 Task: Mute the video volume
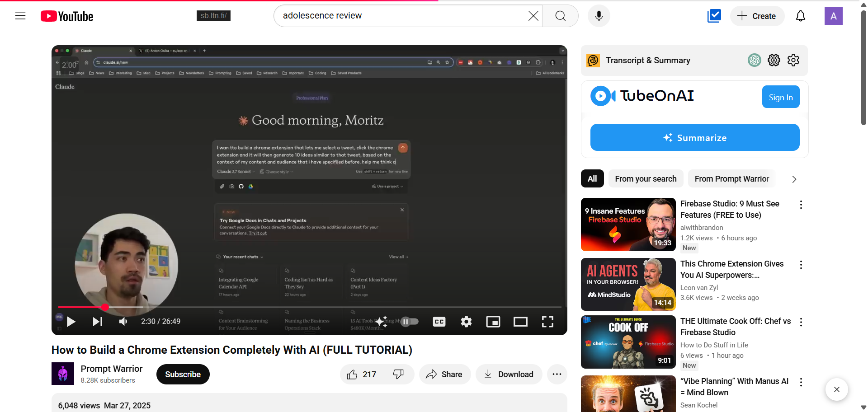pyautogui.click(x=123, y=322)
